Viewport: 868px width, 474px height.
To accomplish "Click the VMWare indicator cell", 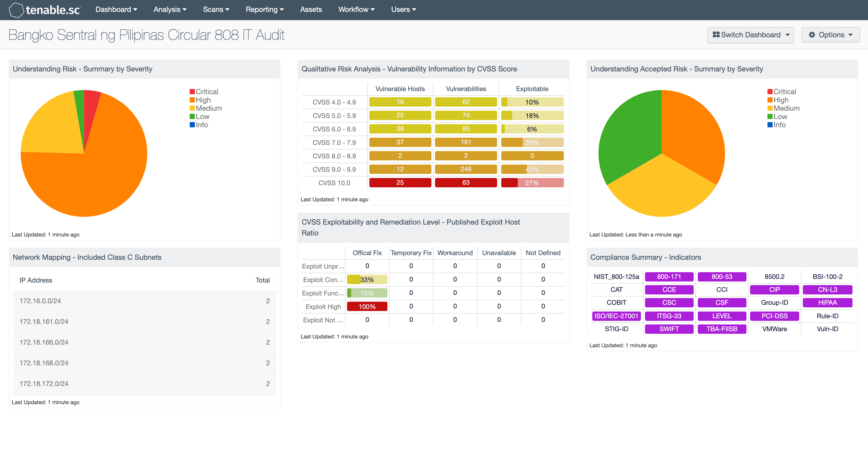I will pyautogui.click(x=774, y=329).
